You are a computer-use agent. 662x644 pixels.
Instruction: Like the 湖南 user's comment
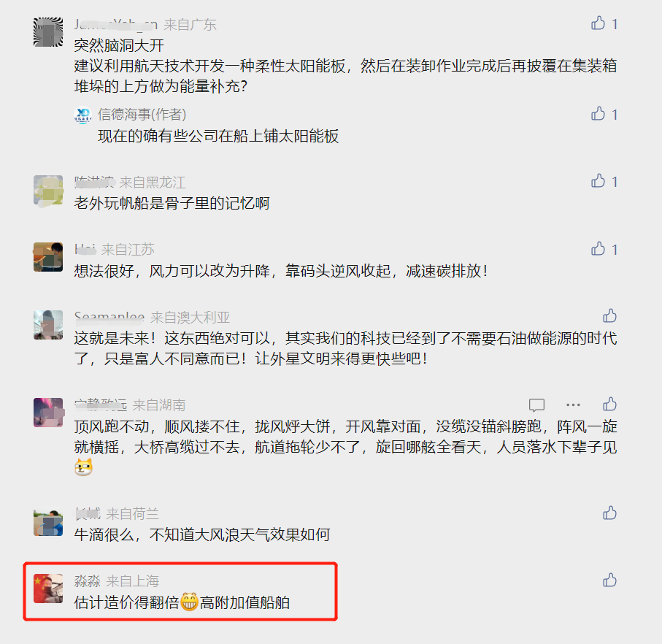click(609, 405)
